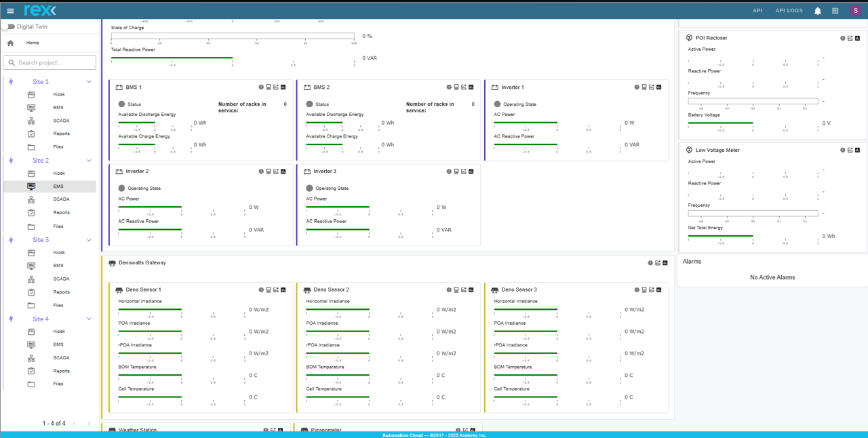Image resolution: width=868 pixels, height=438 pixels.
Task: Open the apps grid launcher
Action: pos(835,11)
